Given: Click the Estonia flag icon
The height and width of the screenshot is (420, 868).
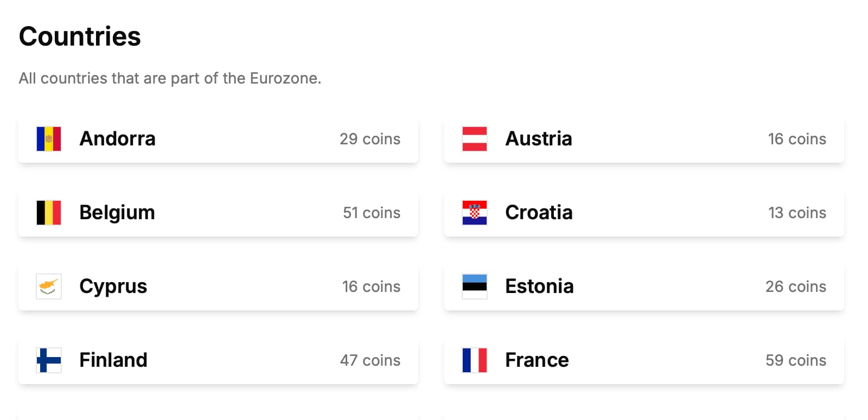Looking at the screenshot, I should 474,287.
